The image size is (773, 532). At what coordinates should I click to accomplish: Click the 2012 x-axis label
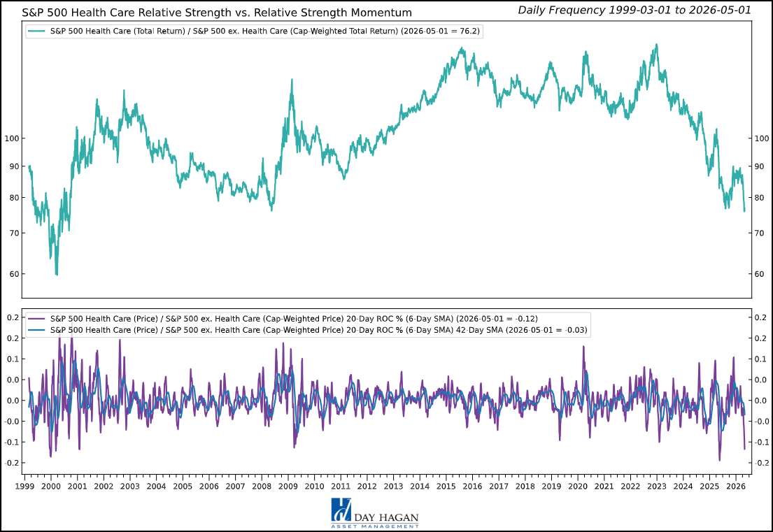click(367, 486)
